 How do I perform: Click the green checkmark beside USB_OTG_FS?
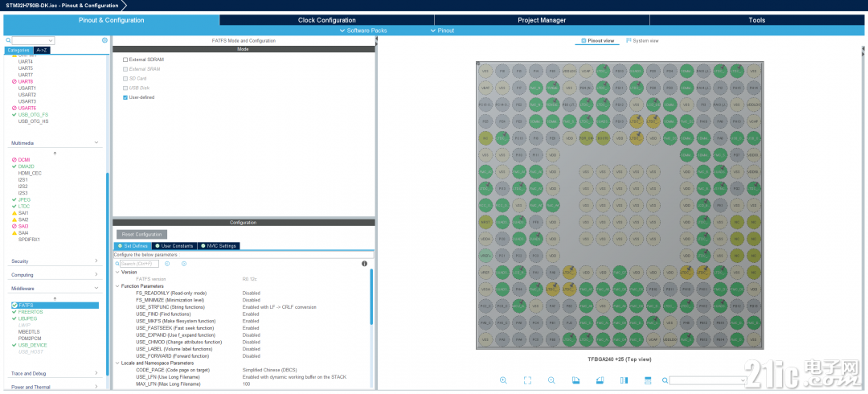(14, 115)
